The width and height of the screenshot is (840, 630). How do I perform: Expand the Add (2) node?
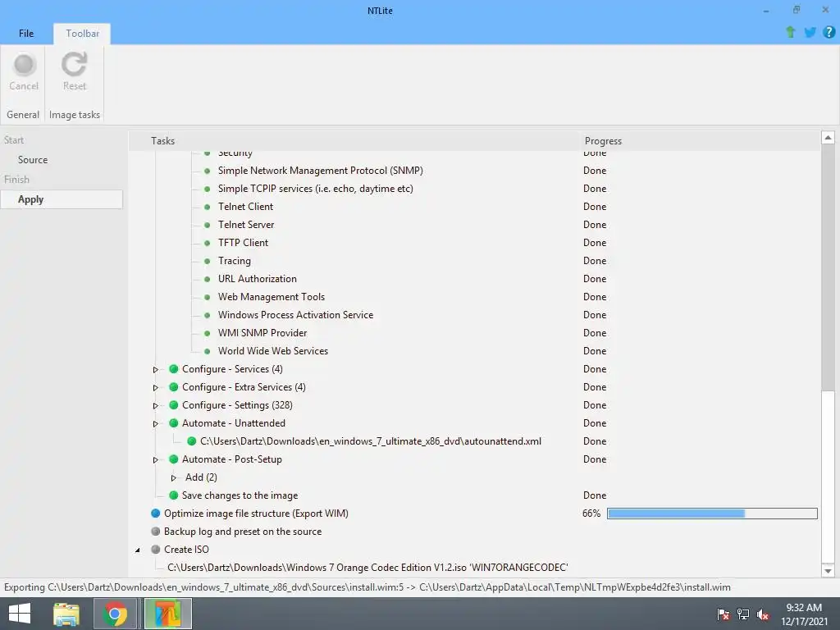click(174, 478)
